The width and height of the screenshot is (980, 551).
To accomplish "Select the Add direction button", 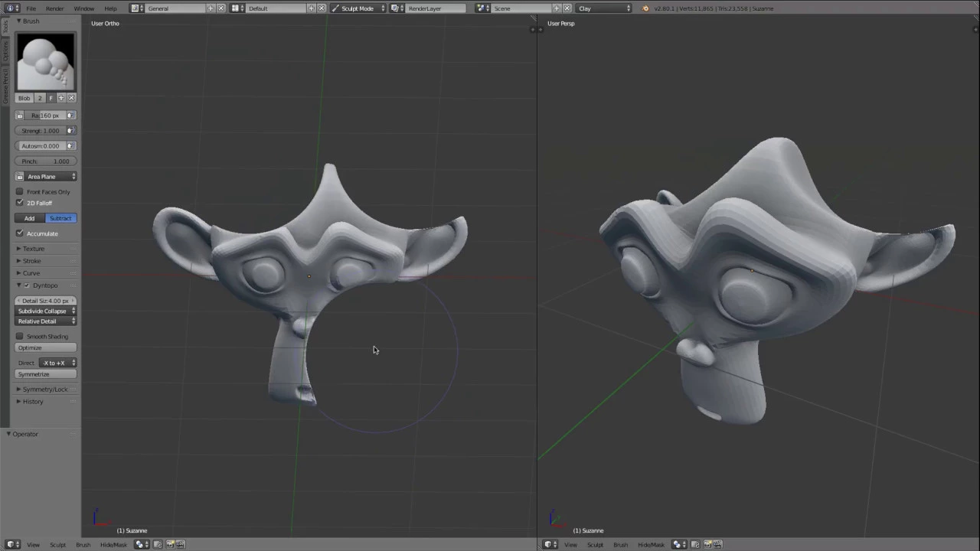I will 30,218.
